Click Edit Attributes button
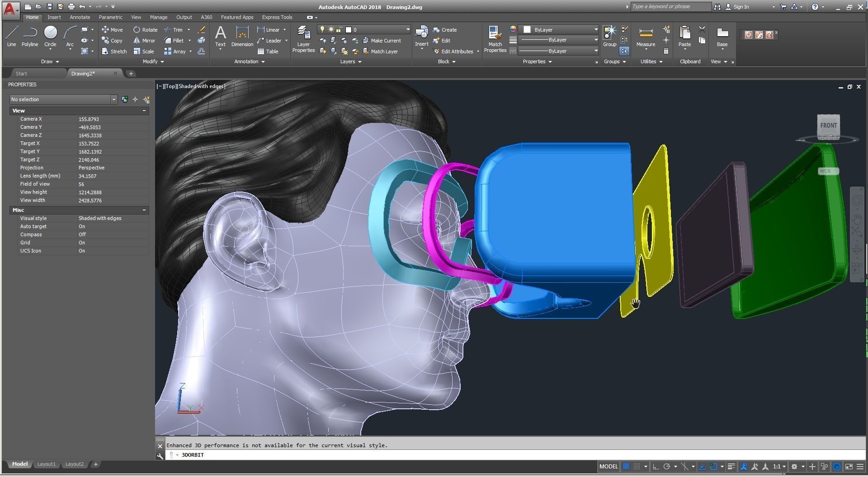Image resolution: width=868 pixels, height=477 pixels. click(453, 51)
